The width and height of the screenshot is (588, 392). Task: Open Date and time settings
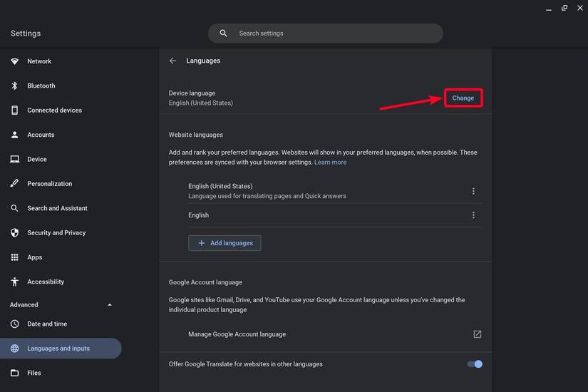(x=47, y=324)
